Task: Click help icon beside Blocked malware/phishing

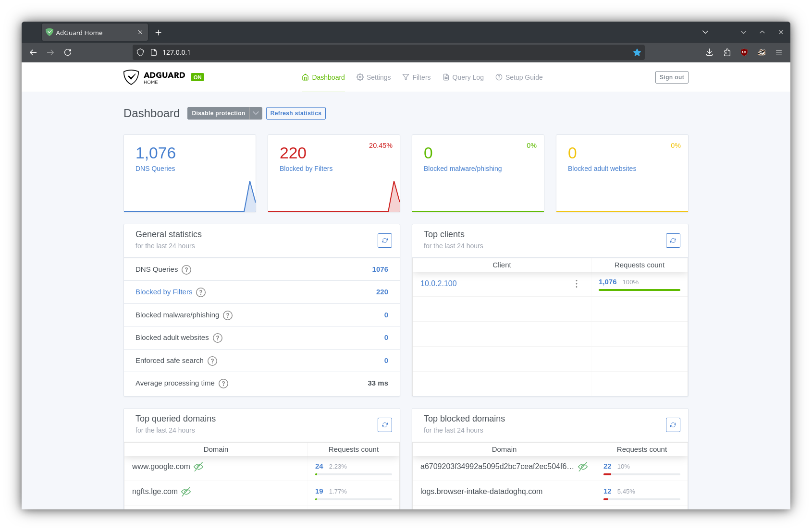Action: 228,315
